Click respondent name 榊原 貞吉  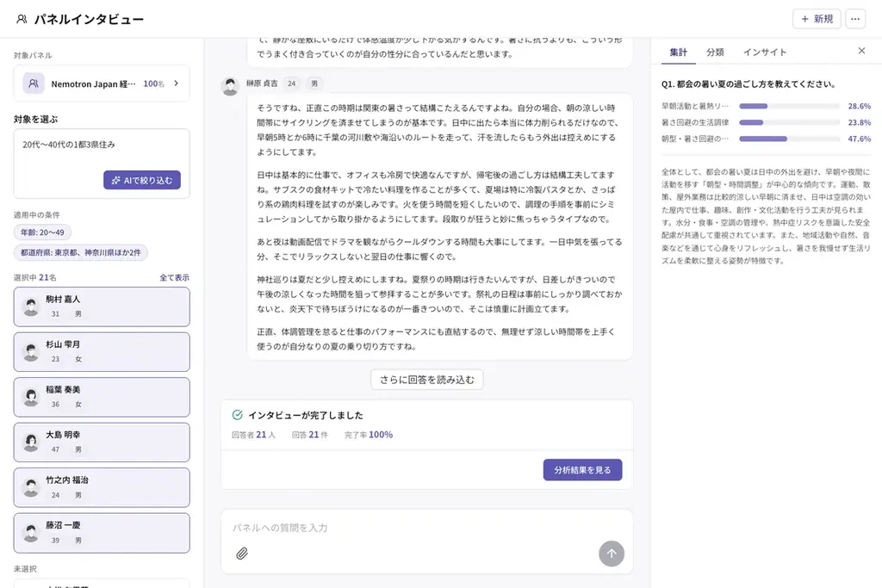(x=262, y=84)
